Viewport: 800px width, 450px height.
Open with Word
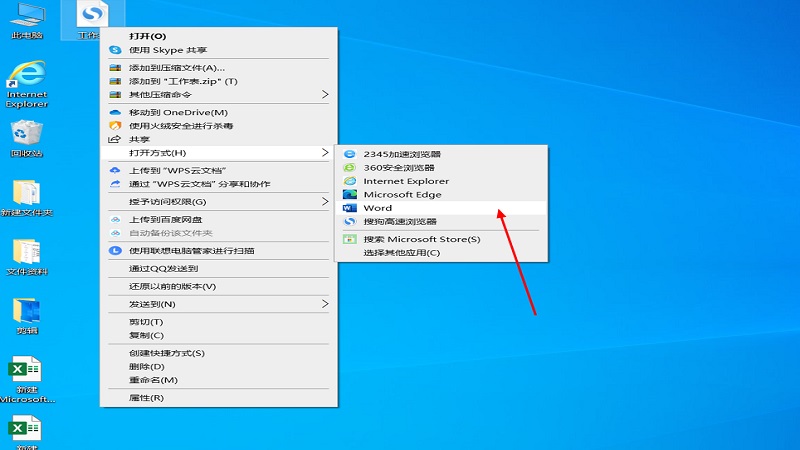point(441,208)
